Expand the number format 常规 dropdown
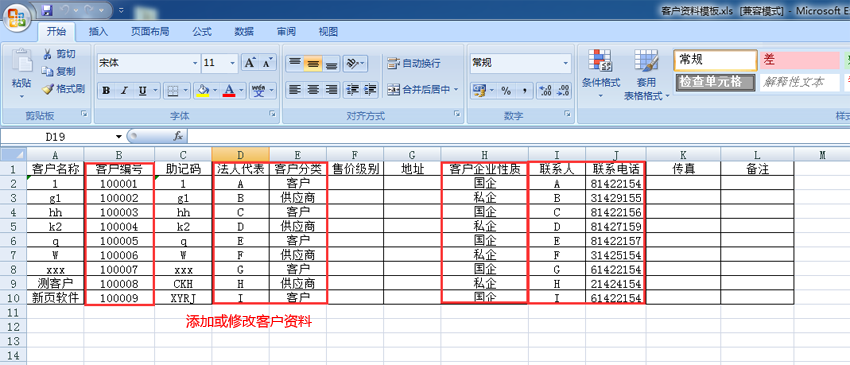This screenshot has height=365, width=850. (x=566, y=63)
